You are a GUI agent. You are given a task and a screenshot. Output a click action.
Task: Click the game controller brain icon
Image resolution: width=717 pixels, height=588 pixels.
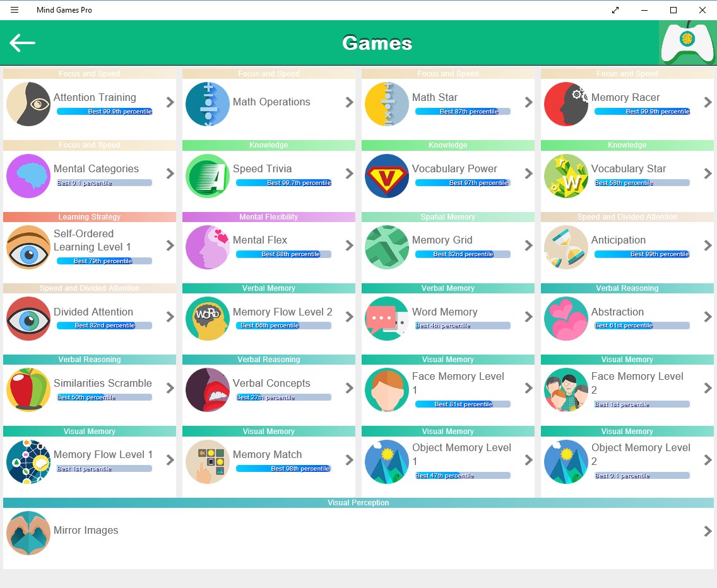coord(687,42)
